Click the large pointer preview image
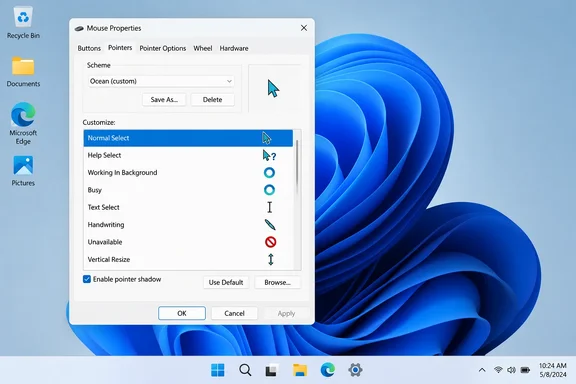The height and width of the screenshot is (384, 576). pos(273,89)
